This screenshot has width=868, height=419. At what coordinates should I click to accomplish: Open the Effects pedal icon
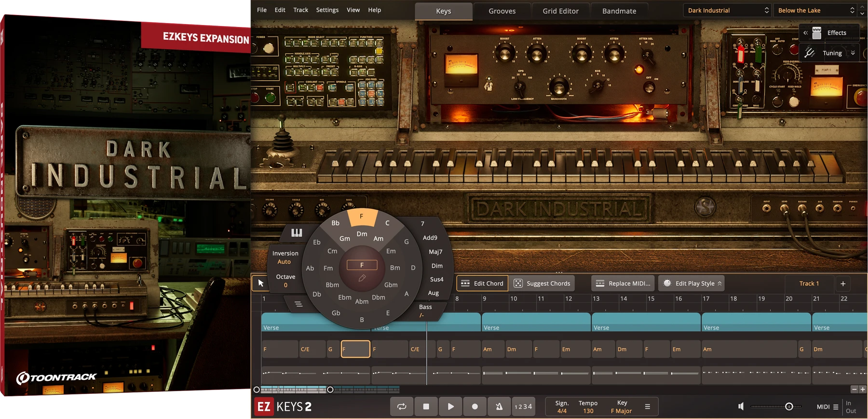[x=817, y=33]
